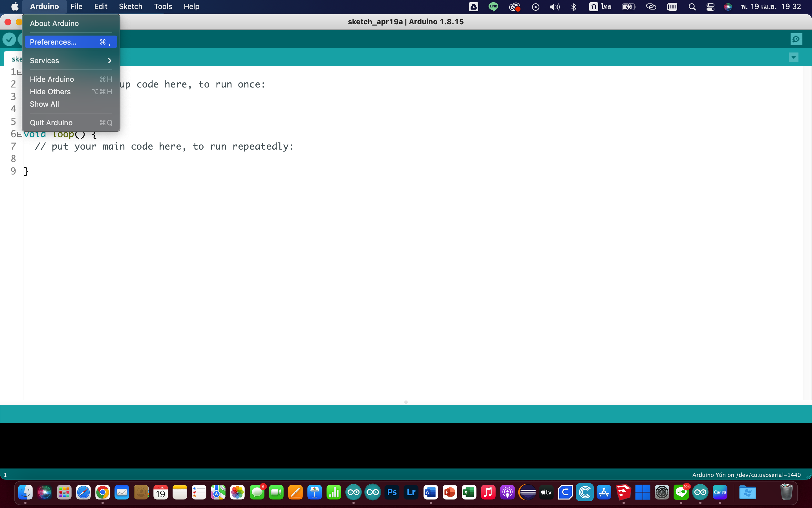Open Numbers from the Dock
This screenshot has height=508, width=812.
[x=334, y=492]
